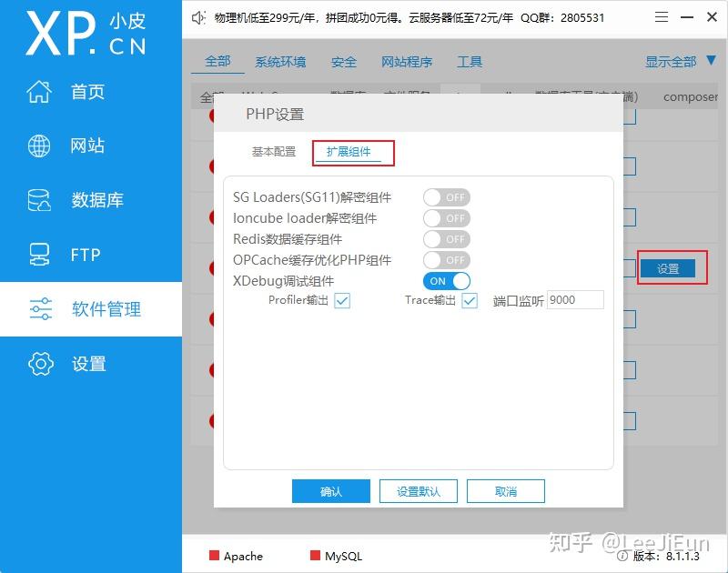Open the 首页 home icon
728x573 pixels.
39,91
